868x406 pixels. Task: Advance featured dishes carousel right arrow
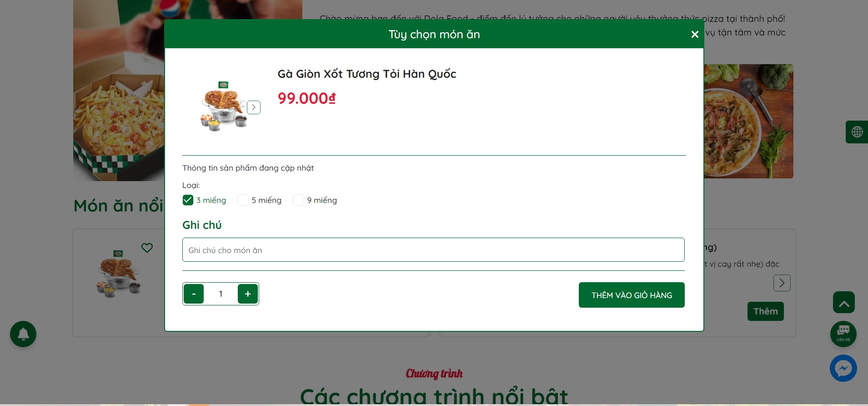coord(782,283)
